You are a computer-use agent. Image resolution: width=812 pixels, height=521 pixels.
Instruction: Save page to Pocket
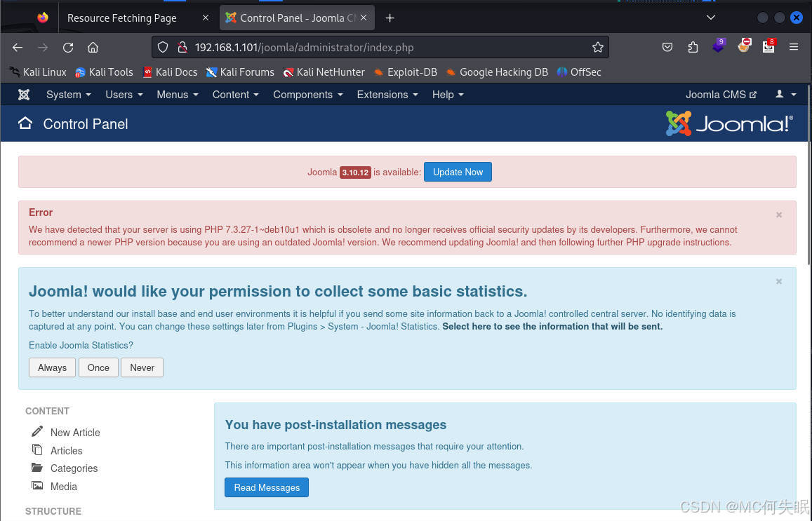coord(667,48)
